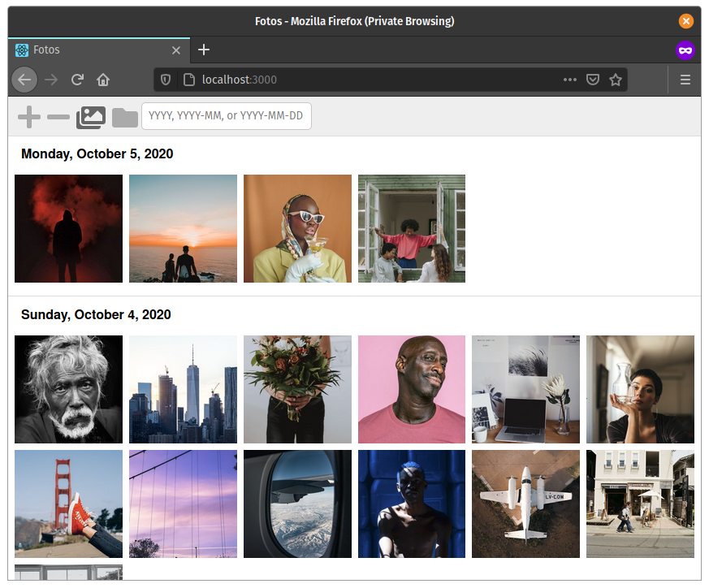This screenshot has width=709, height=588.
Task: Open the woman holding glass carafe photo
Action: click(x=640, y=389)
